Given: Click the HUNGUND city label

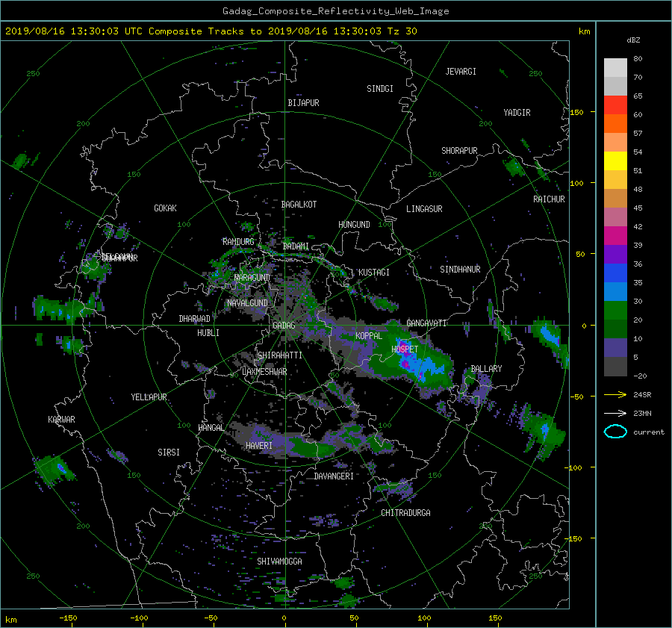Looking at the screenshot, I should tap(354, 225).
